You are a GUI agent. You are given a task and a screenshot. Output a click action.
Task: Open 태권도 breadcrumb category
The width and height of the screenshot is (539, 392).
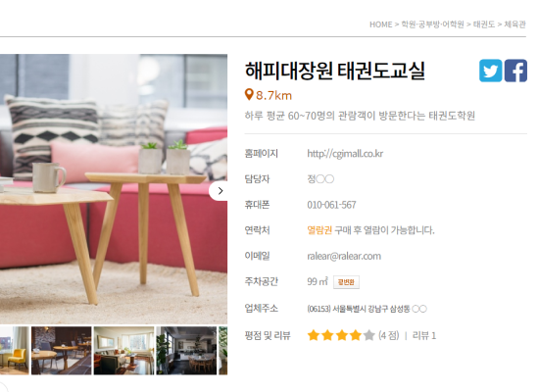point(484,24)
